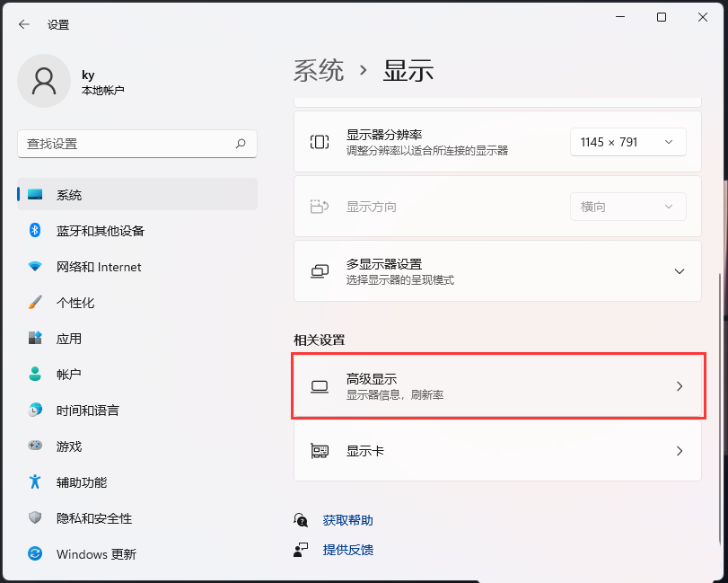728x583 pixels.
Task: Open the display resolution dropdown
Action: pyautogui.click(x=627, y=142)
